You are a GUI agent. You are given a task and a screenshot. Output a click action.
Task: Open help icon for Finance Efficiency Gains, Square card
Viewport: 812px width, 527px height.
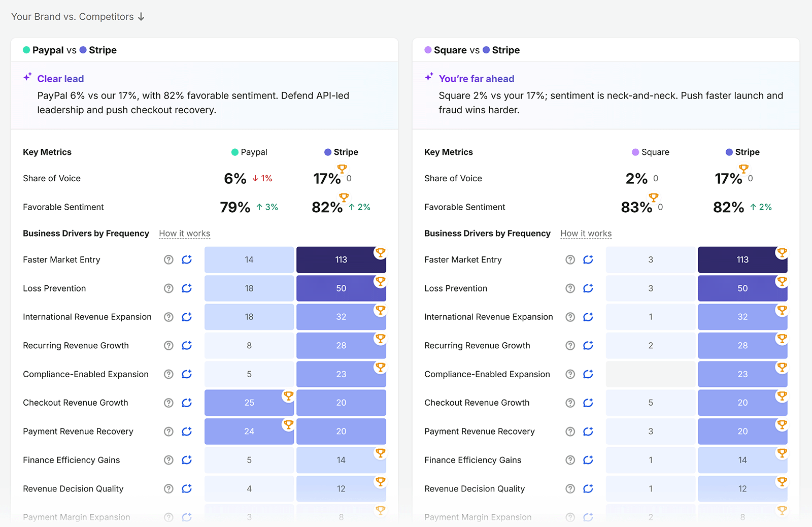570,460
